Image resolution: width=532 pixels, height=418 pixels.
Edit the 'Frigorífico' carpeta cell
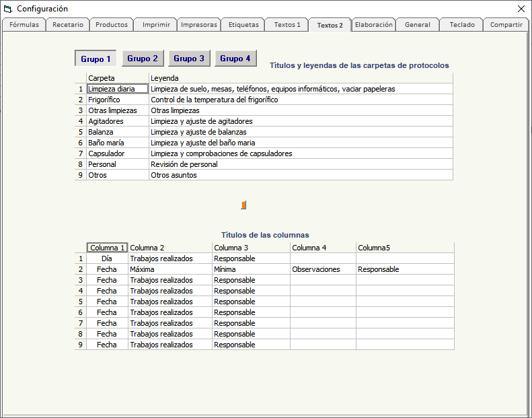pos(118,100)
